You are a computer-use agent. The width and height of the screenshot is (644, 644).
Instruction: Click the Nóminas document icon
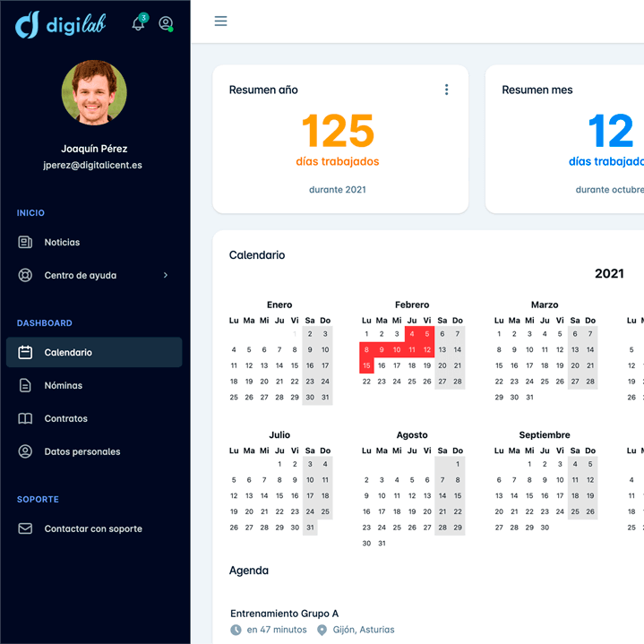[26, 386]
